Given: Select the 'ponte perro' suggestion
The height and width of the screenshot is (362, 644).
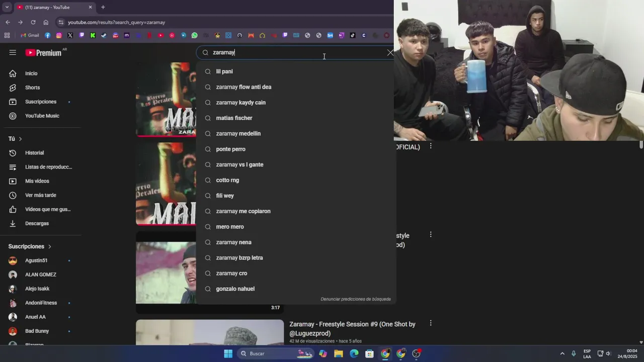Looking at the screenshot, I should point(296,149).
